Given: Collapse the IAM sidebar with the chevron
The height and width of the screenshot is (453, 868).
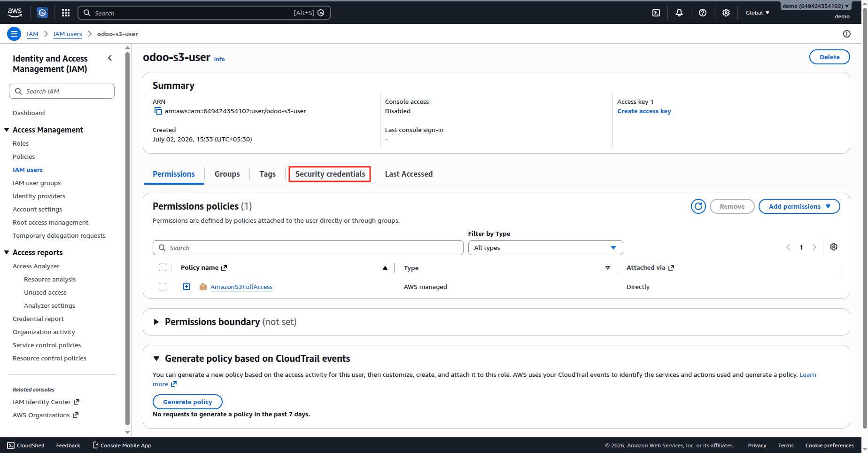Looking at the screenshot, I should coord(110,58).
